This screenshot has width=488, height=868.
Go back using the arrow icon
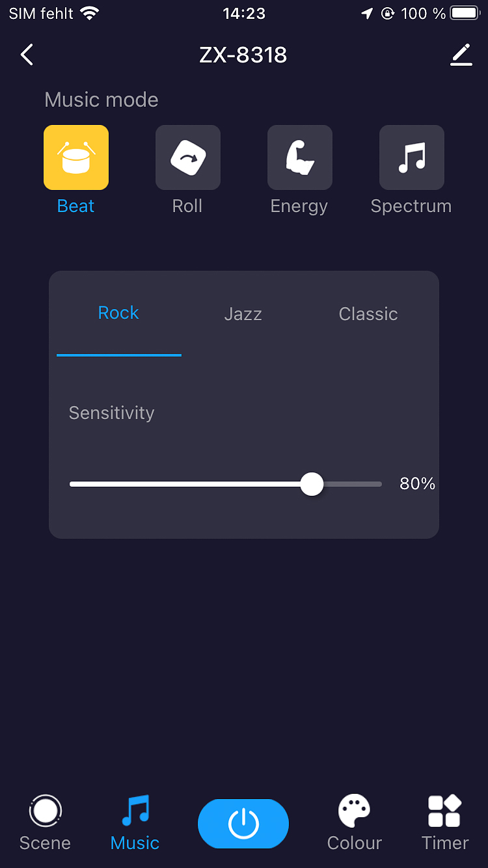point(27,55)
